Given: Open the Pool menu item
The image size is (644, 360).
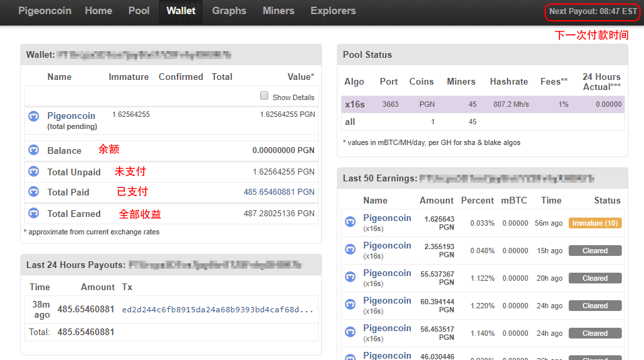Looking at the screenshot, I should [x=139, y=11].
